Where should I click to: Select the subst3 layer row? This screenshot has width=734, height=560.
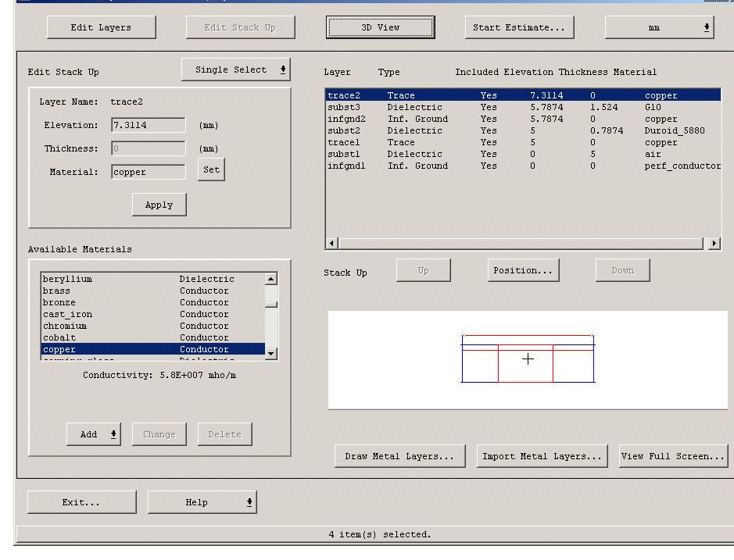pos(523,107)
